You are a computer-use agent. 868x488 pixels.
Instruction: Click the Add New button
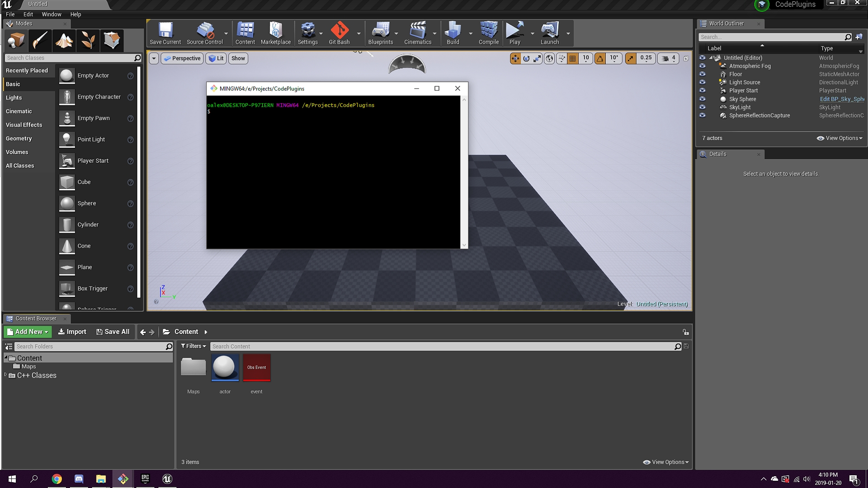(x=28, y=332)
